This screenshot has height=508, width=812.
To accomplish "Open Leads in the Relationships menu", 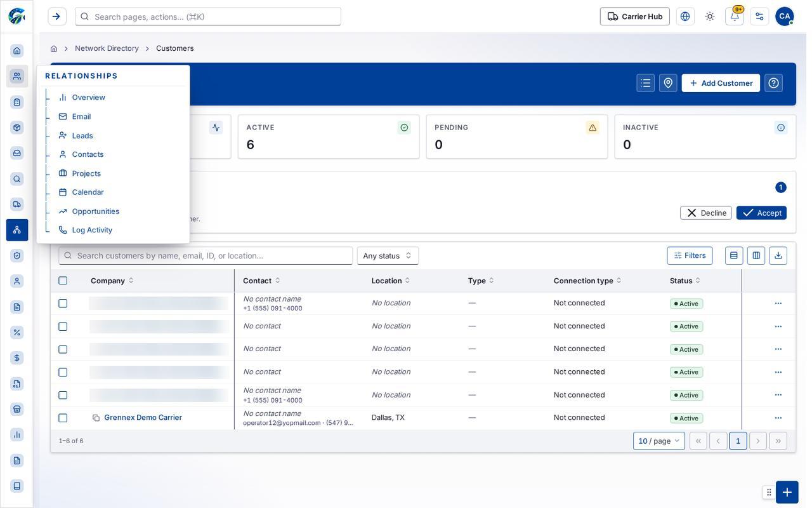I will tap(82, 135).
